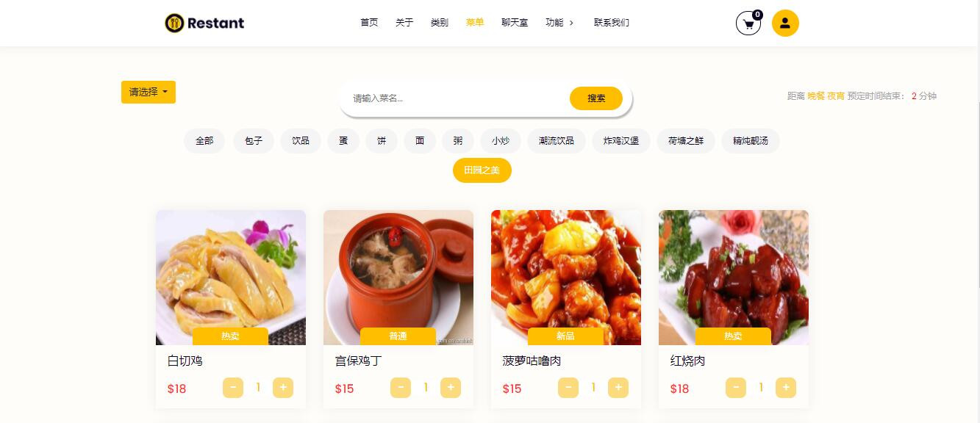The image size is (980, 423).
Task: Select the 饮品 category filter
Action: click(x=301, y=140)
